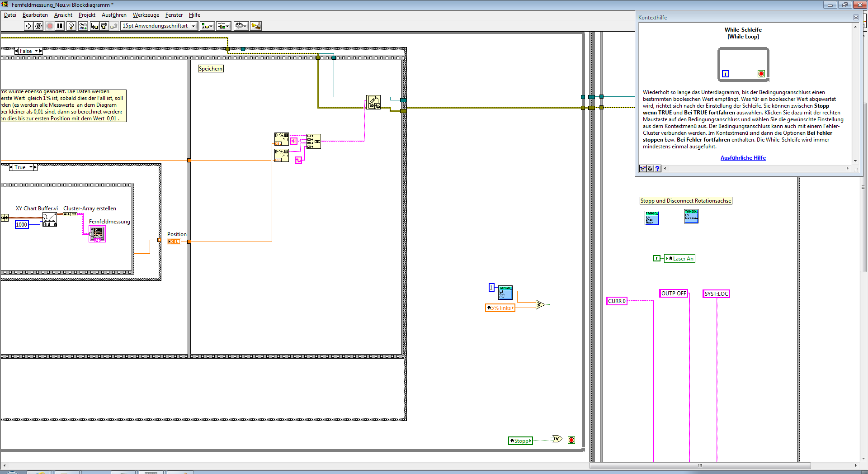Click the Kontexthilfe question mark button

point(657,168)
